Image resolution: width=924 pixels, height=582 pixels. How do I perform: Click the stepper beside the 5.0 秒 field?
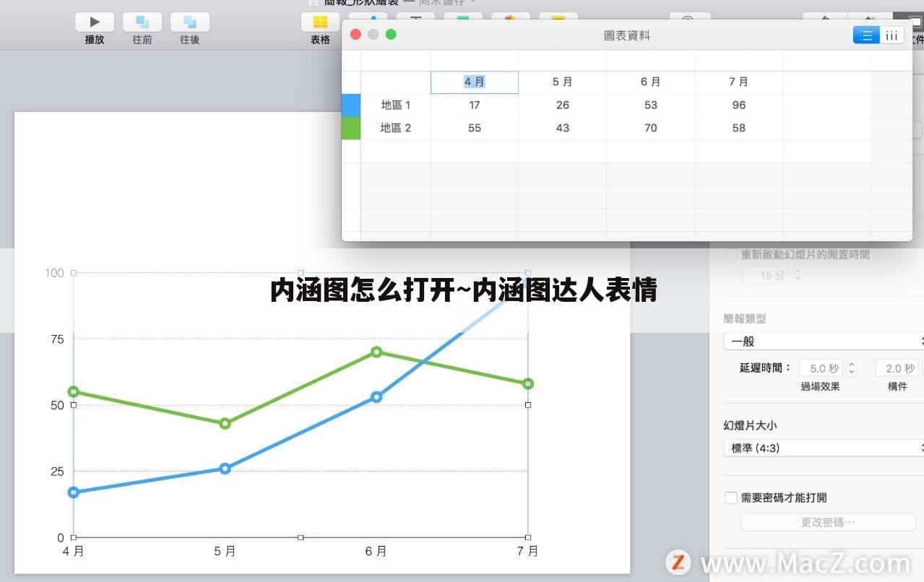point(852,368)
